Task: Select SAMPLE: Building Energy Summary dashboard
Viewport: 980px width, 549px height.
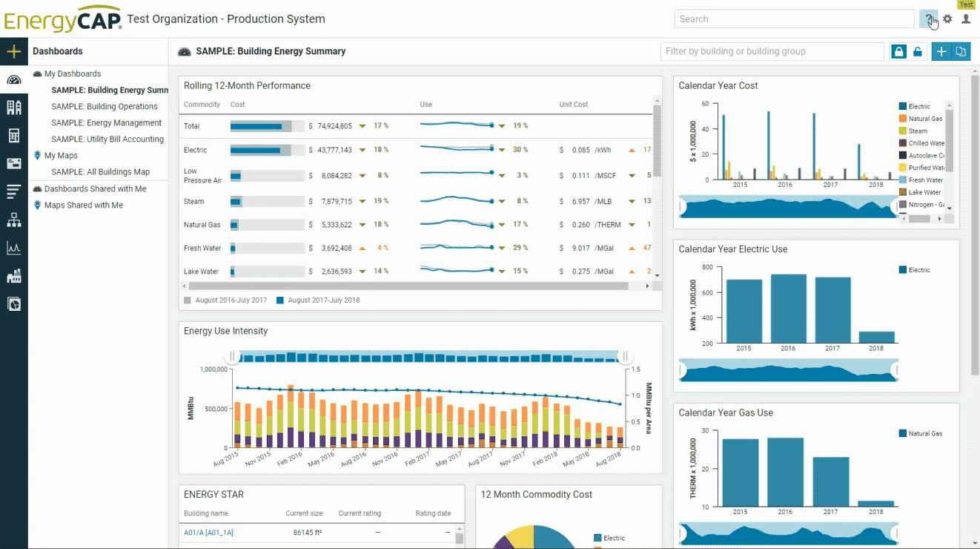Action: (110, 90)
